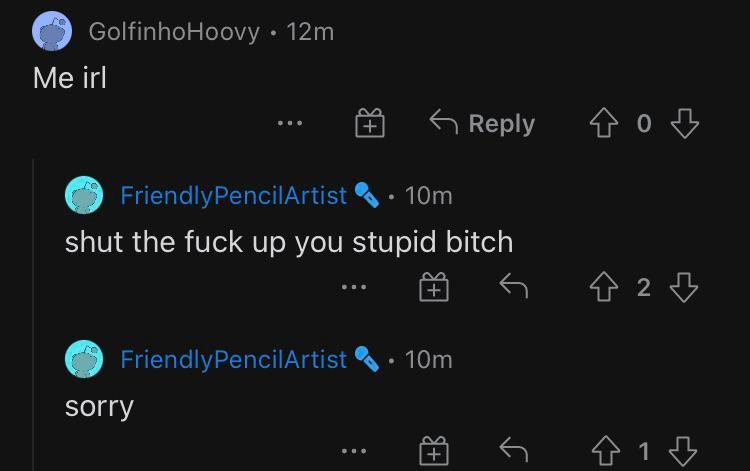Reply to GolfinhoHoovy's comment
750x471 pixels.
click(482, 124)
